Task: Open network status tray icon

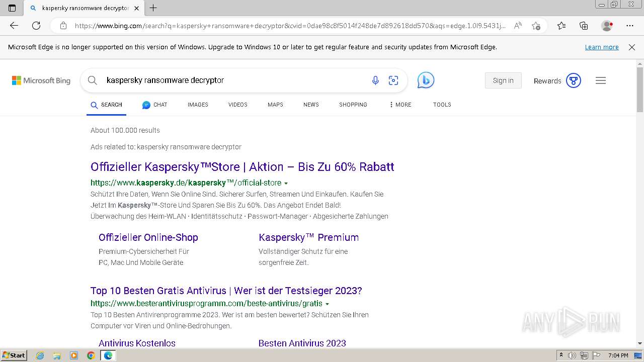Action: coord(584,355)
